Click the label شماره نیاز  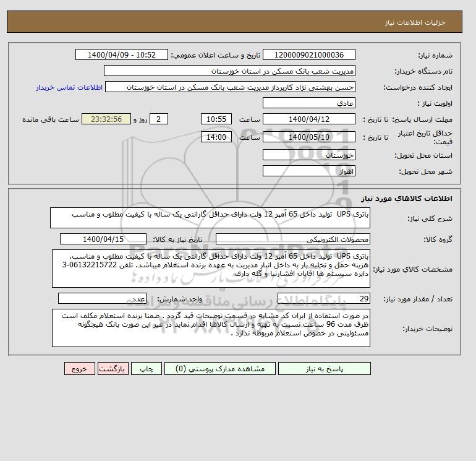click(x=435, y=55)
